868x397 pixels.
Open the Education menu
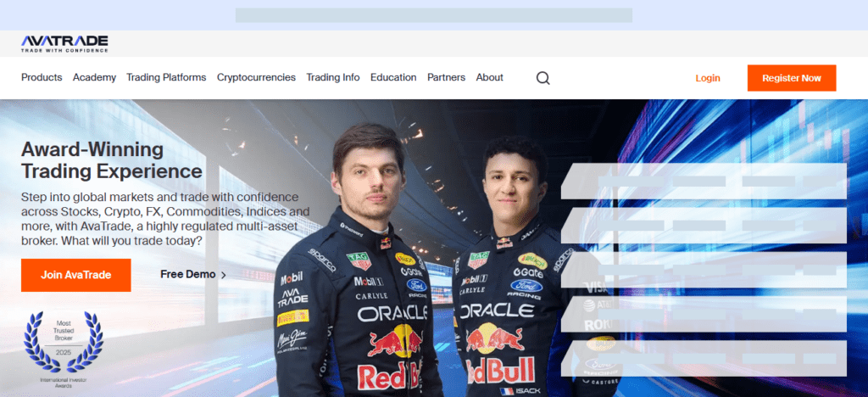click(393, 77)
